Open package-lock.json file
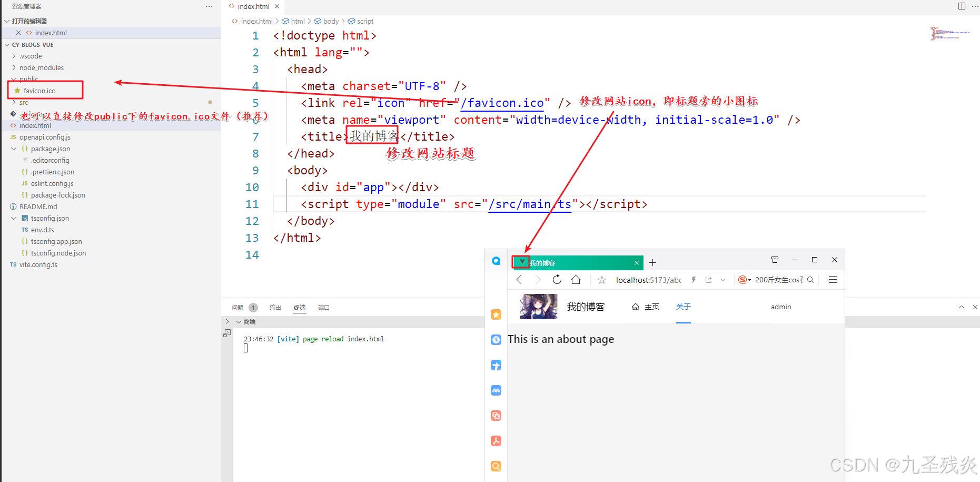Screen dimensions: 980x482 tap(58, 195)
